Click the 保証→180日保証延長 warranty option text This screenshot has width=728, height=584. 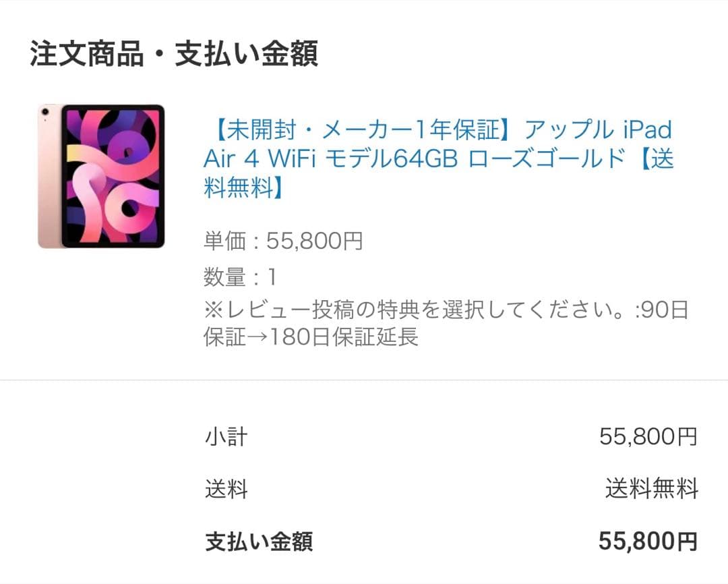tap(311, 337)
